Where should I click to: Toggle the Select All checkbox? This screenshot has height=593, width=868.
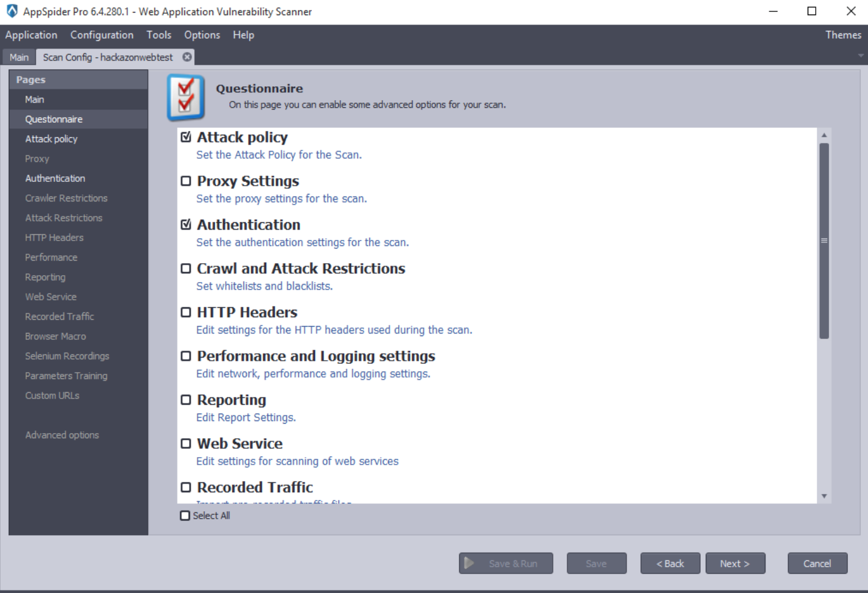pos(185,516)
